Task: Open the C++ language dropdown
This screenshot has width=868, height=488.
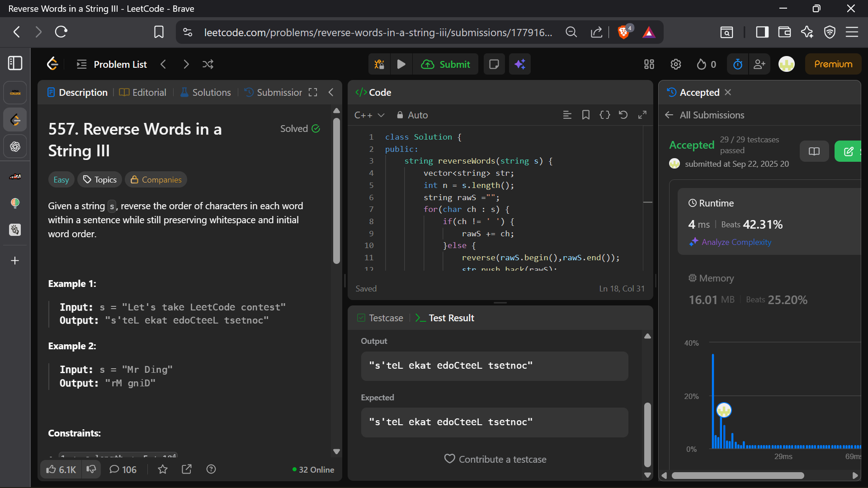Action: pyautogui.click(x=369, y=115)
